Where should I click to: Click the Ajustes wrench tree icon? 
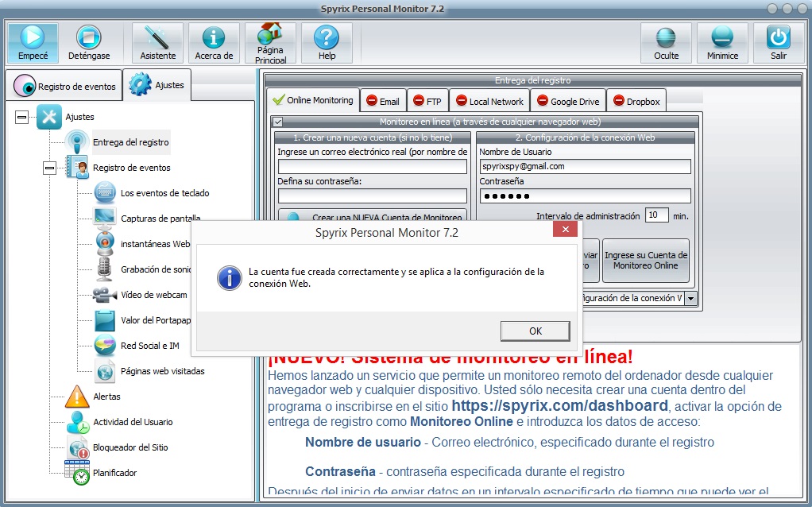(x=49, y=117)
